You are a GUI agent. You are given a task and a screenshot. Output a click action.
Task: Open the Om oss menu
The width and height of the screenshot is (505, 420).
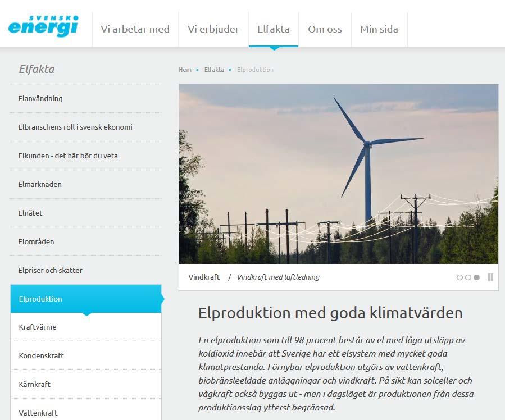pos(325,29)
